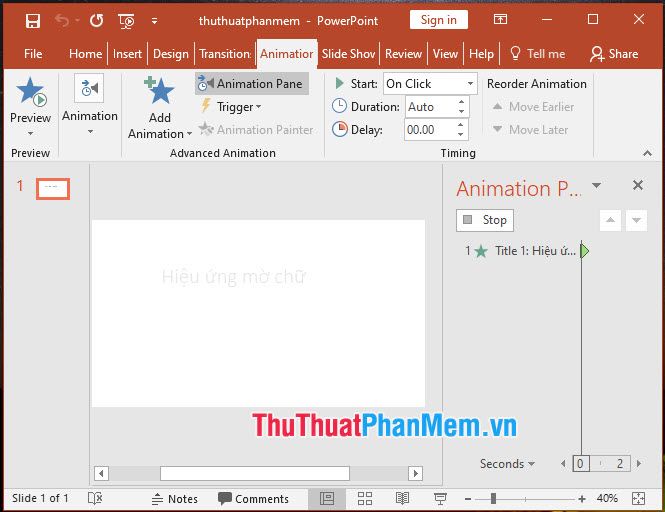The width and height of the screenshot is (665, 512).
Task: Open the Design tab
Action: (x=170, y=54)
